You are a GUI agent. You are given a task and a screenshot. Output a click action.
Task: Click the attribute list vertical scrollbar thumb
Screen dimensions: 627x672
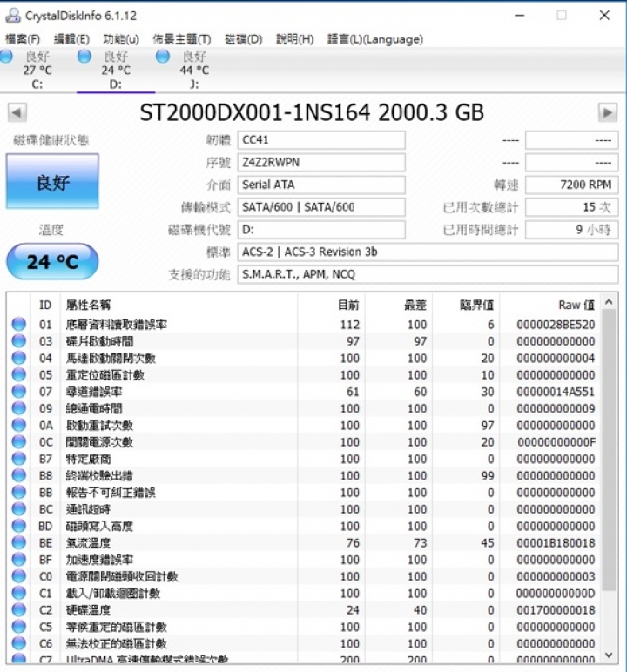click(x=609, y=450)
